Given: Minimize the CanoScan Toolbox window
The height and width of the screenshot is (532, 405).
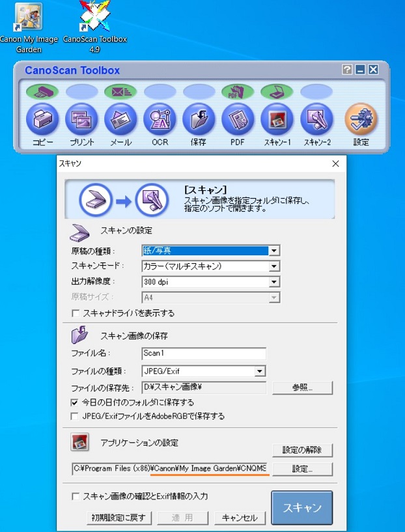Looking at the screenshot, I should point(360,70).
